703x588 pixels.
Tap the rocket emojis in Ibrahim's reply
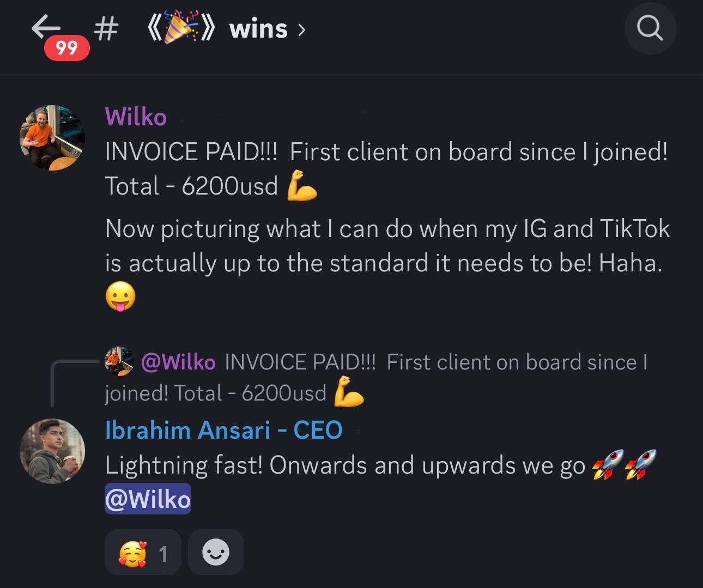click(625, 465)
